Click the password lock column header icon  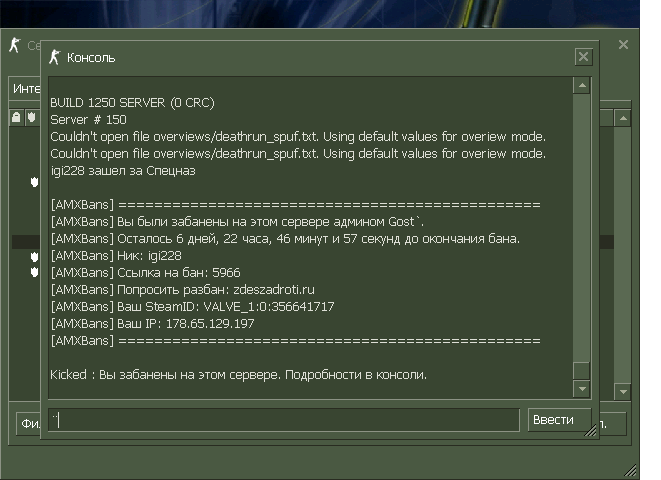coord(16,117)
